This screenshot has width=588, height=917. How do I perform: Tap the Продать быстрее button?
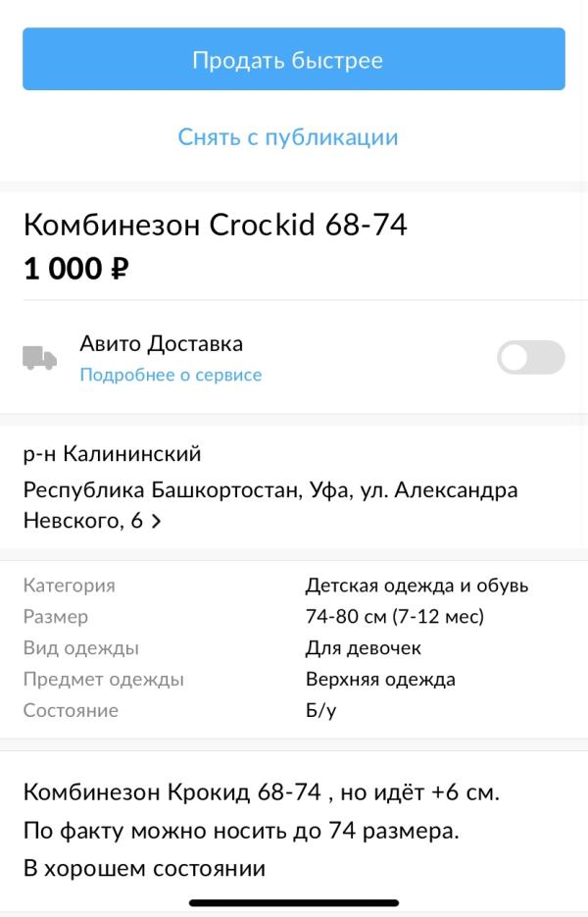294,59
